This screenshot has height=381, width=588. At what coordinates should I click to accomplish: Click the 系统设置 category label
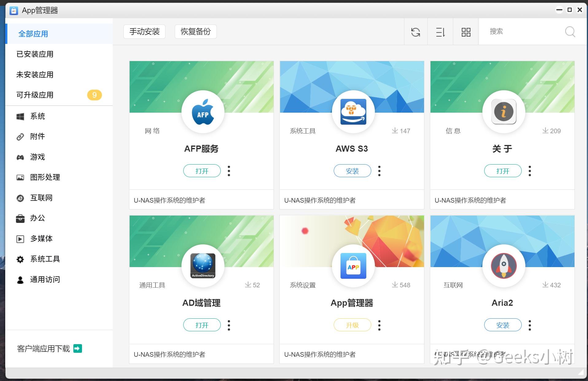tap(303, 285)
